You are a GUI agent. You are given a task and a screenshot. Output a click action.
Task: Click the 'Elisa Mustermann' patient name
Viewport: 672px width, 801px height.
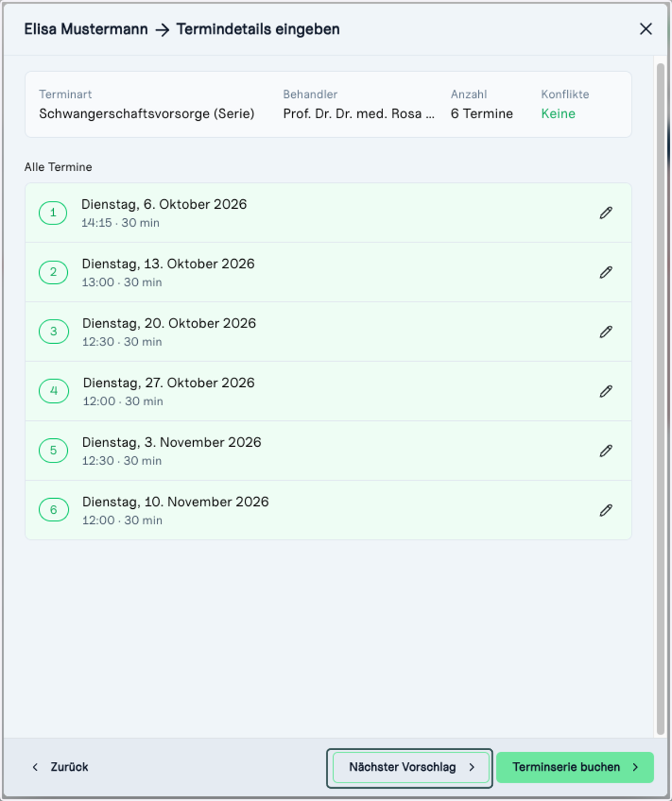pyautogui.click(x=86, y=29)
